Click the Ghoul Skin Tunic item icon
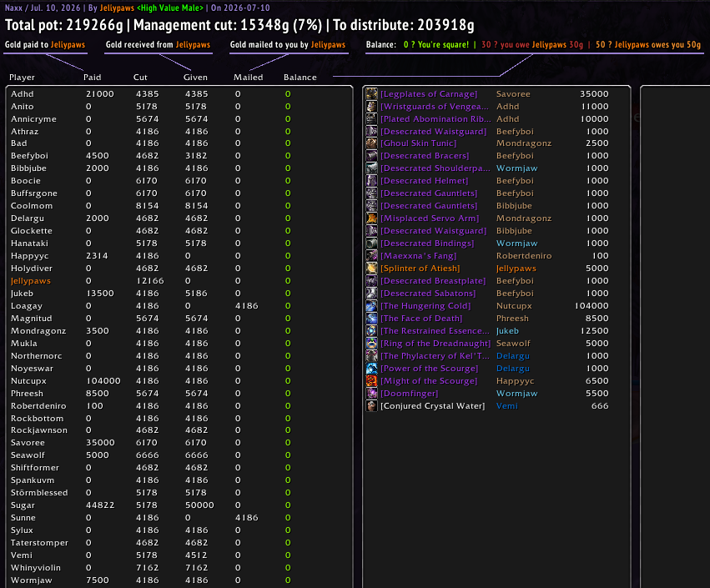Viewport: 710px width, 588px height. 372,143
